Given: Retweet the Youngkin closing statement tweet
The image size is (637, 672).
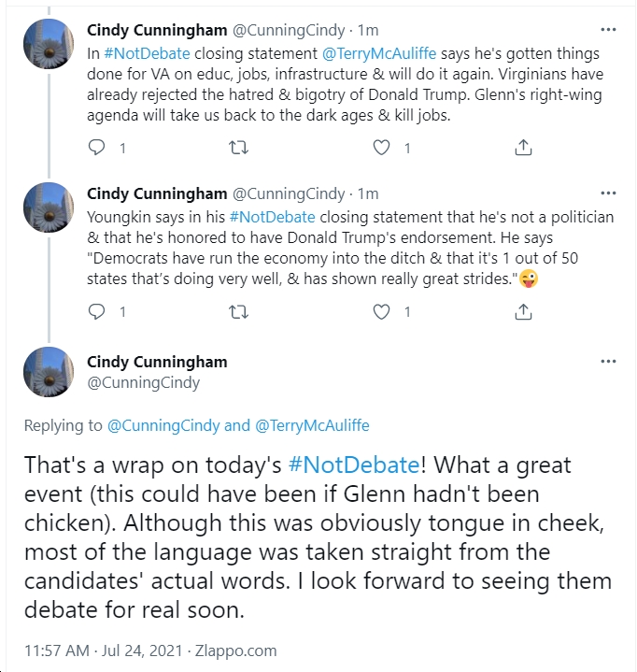Looking at the screenshot, I should (x=238, y=311).
